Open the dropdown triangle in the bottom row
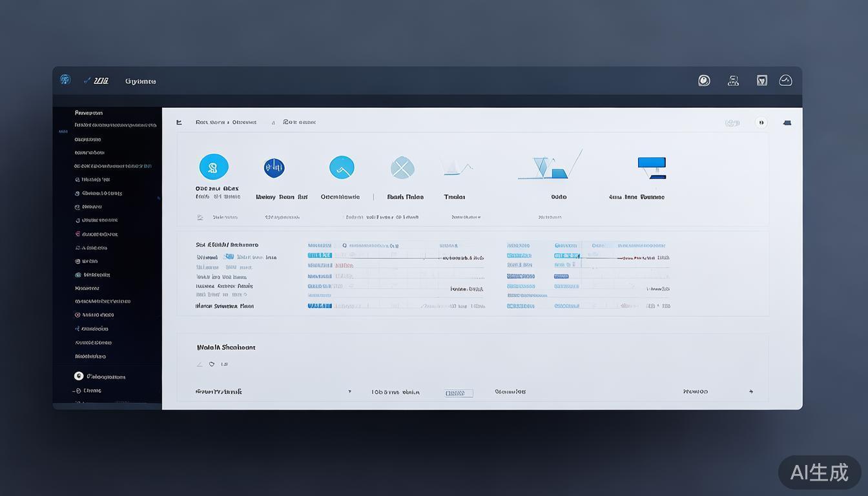The height and width of the screenshot is (496, 868). tap(350, 391)
